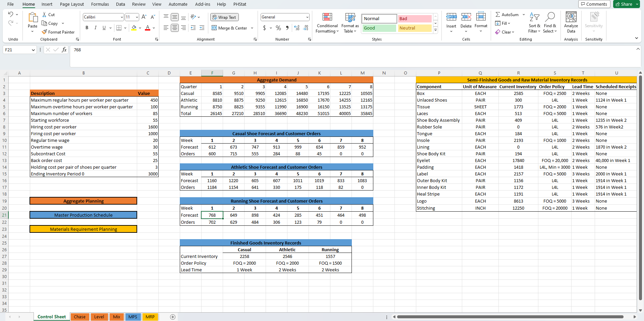Open the MRP sheet tab
Viewport: 644px width, 321px height.
point(150,317)
